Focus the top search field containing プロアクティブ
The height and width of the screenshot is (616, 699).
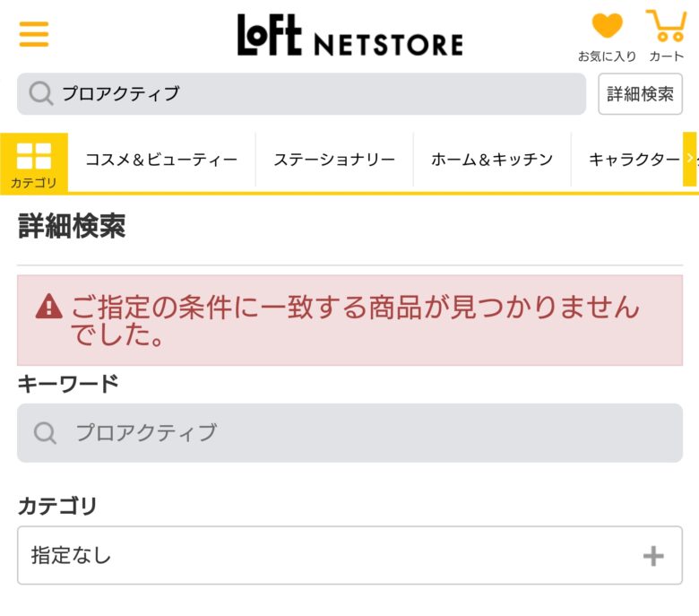coord(314,93)
